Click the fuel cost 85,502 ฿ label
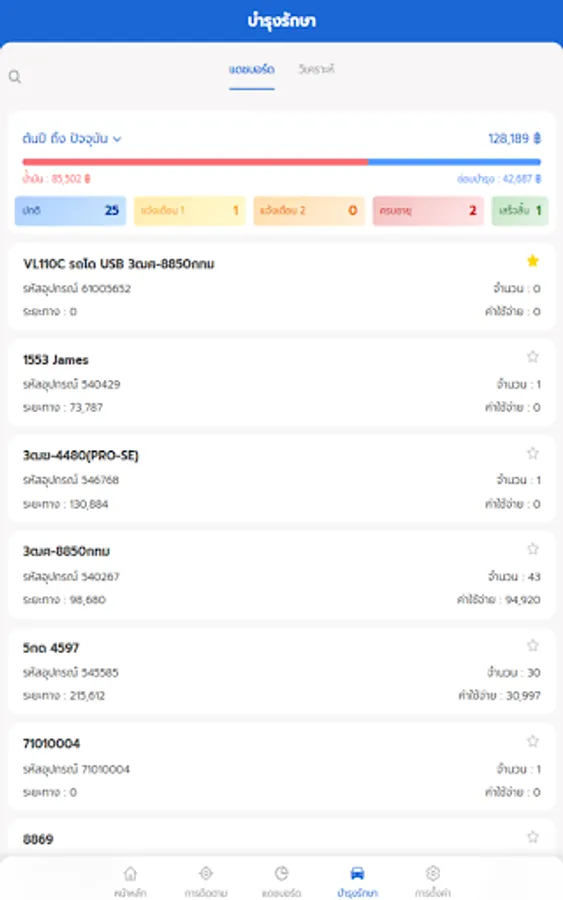Viewport: 563px width, 900px height. pos(56,179)
